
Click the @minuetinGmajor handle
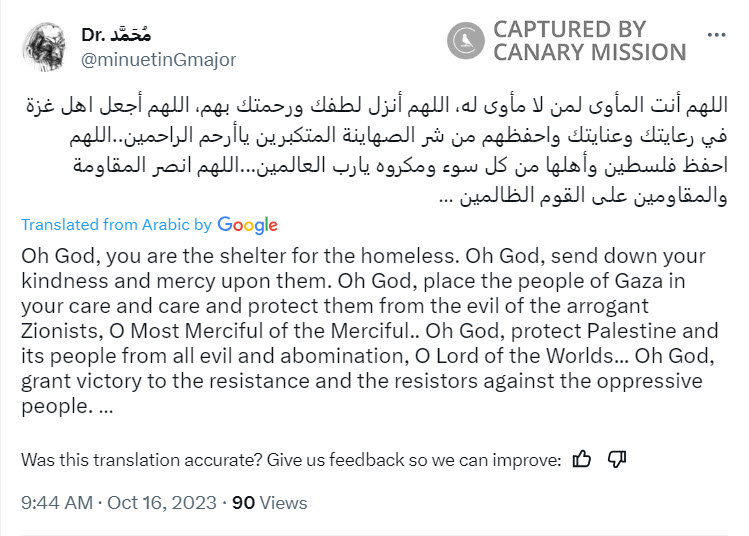158,60
